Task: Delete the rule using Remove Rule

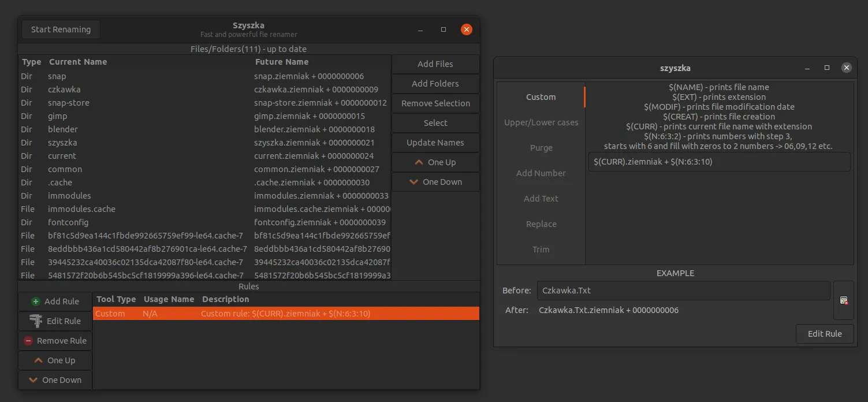Action: click(55, 341)
